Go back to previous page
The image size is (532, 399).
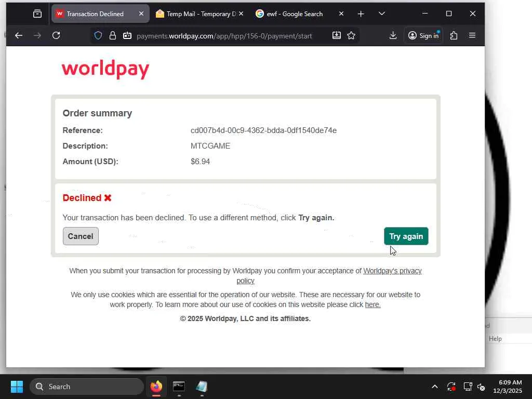coord(19,36)
